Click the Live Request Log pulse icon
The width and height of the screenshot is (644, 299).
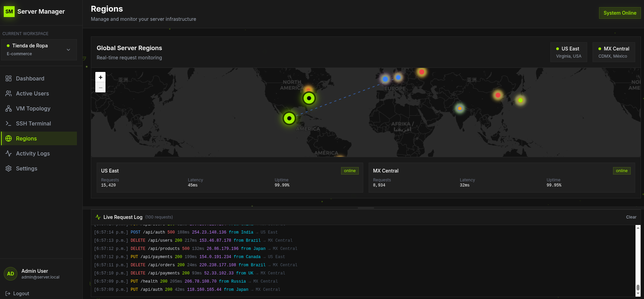point(98,217)
